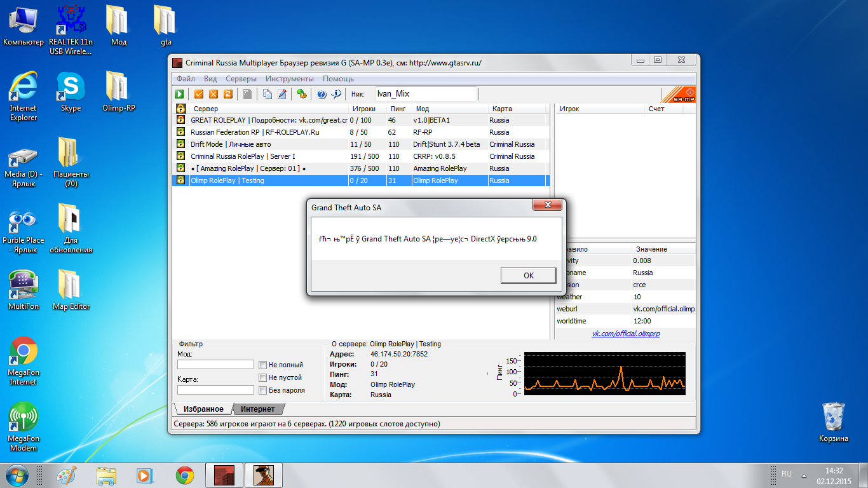Click the Мод filter input field

coord(215,365)
